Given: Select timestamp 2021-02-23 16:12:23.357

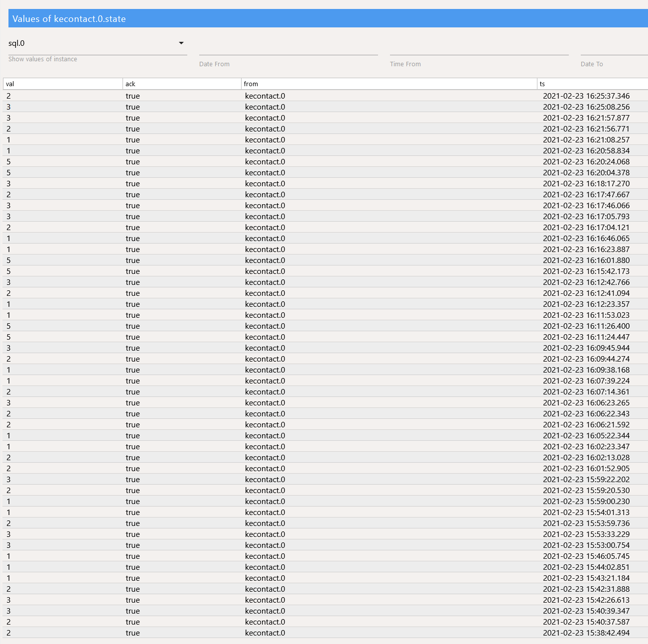Looking at the screenshot, I should tap(586, 304).
